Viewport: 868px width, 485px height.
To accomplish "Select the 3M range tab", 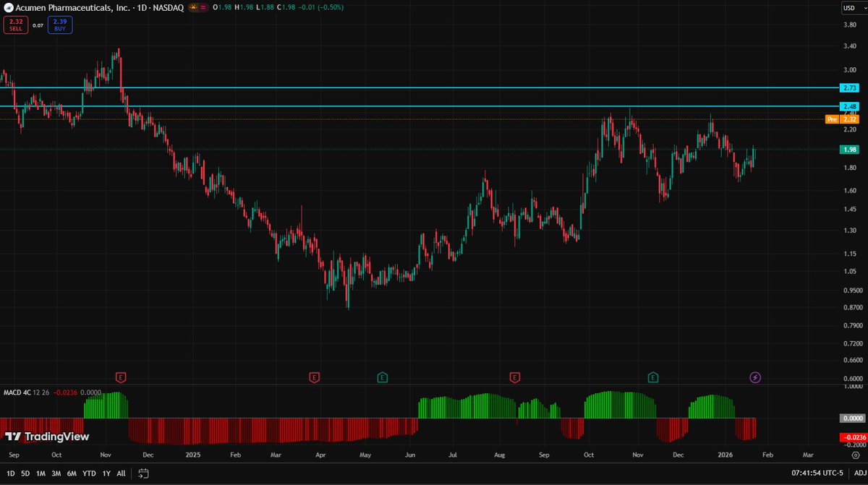I will click(56, 473).
